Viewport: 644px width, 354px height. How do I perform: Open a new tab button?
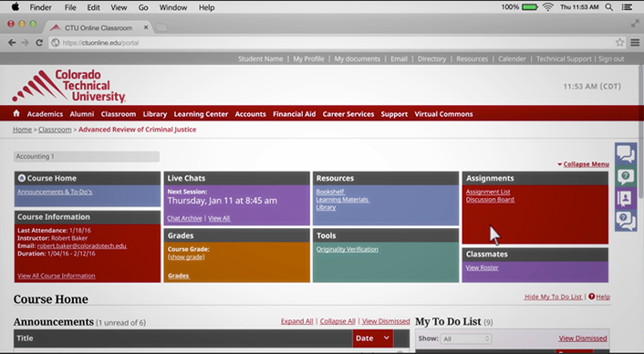[161, 27]
